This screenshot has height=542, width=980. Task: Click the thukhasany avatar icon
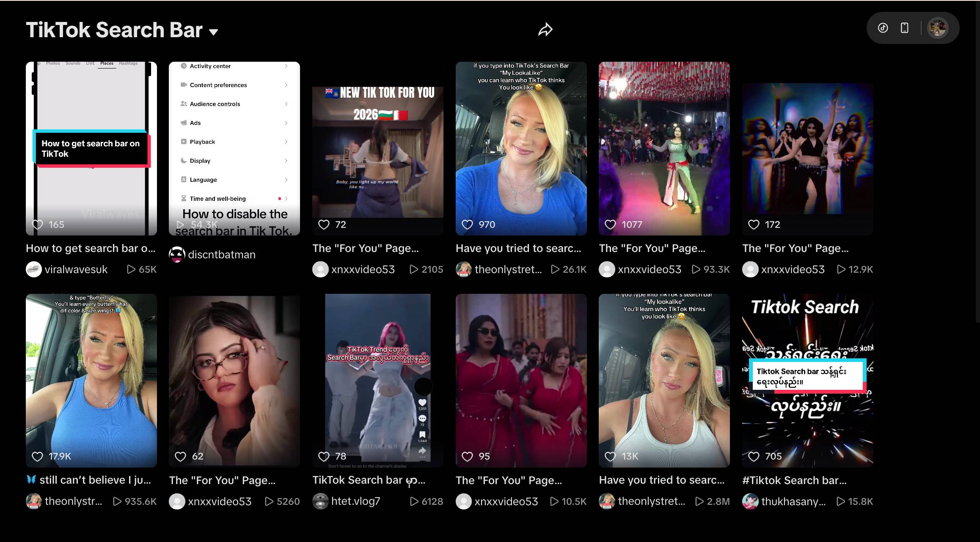750,501
